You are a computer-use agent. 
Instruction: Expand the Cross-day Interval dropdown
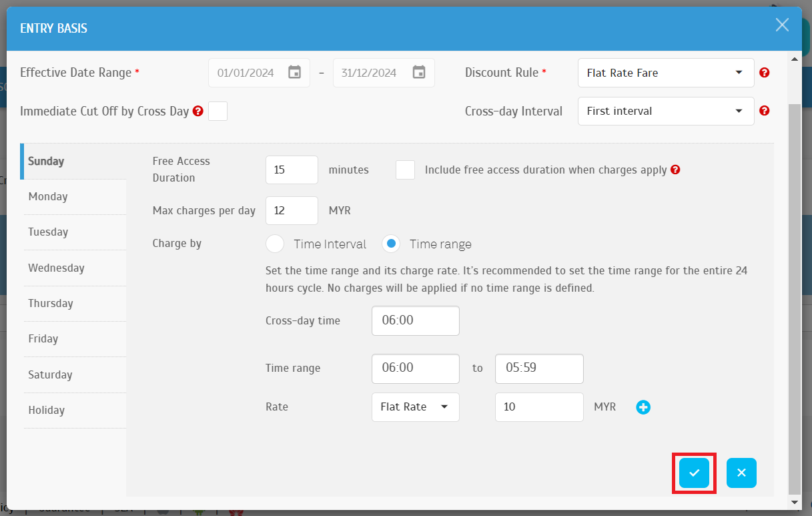tap(665, 111)
